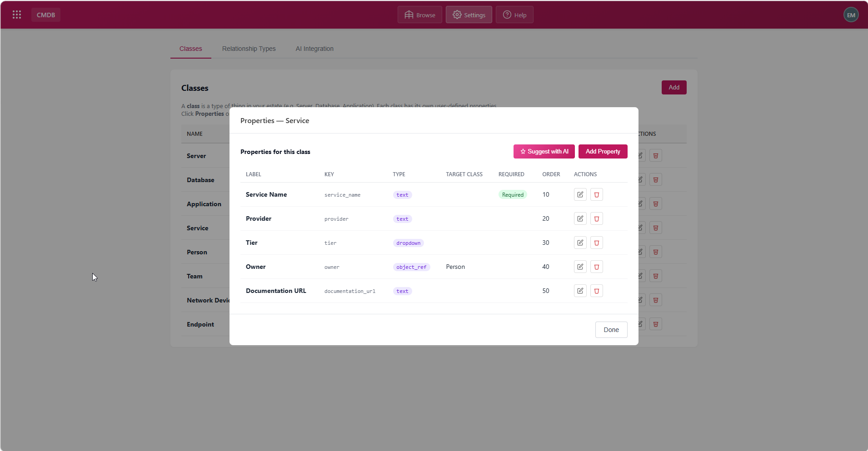Delete the Database class
This screenshot has width=868, height=451.
(656, 179)
